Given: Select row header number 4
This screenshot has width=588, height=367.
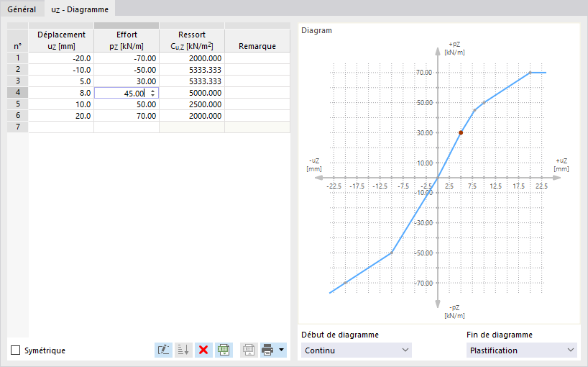Looking at the screenshot, I should click(18, 93).
